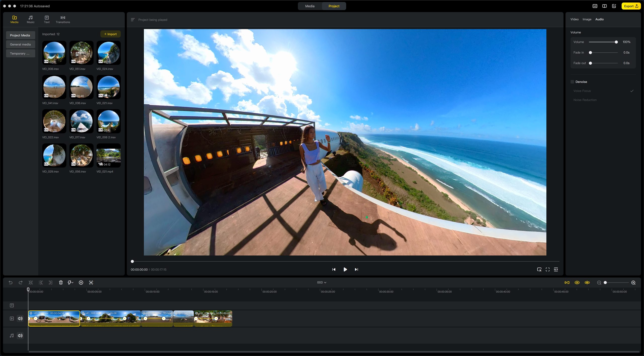The image size is (644, 356).
Task: Mute the music track speaker
Action: click(20, 336)
